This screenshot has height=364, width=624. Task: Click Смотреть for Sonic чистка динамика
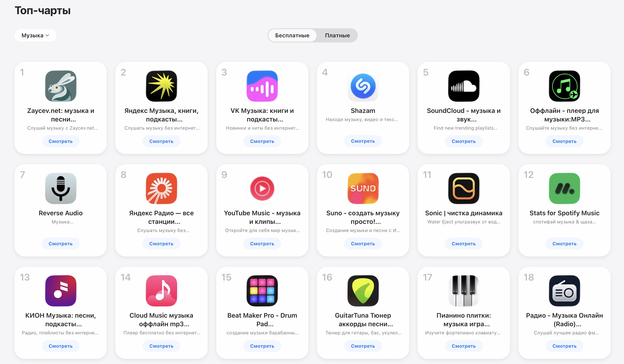[464, 244]
